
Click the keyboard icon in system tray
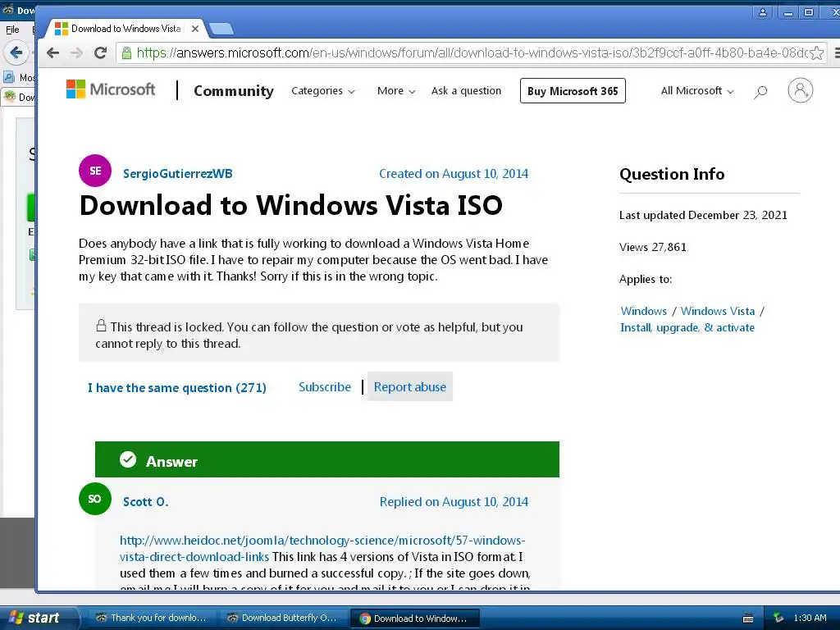pyautogui.click(x=748, y=619)
